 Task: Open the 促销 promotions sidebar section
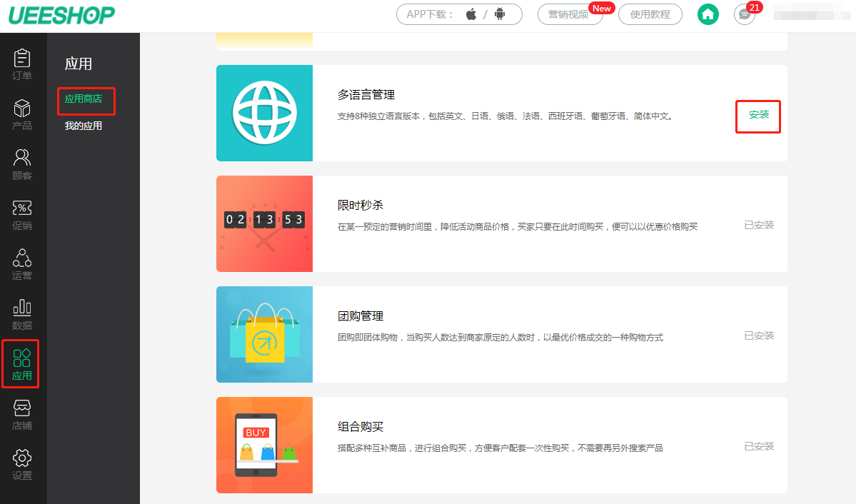22,215
